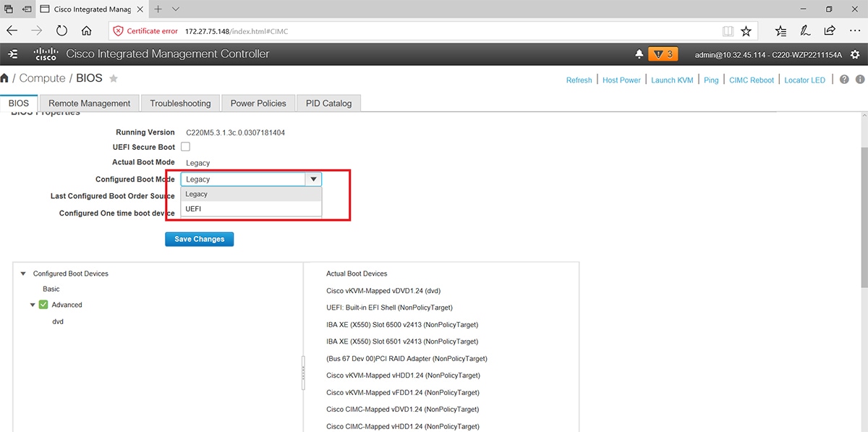Screen dimensions: 868x432
Task: Click the Certificate error warning
Action: pos(145,31)
